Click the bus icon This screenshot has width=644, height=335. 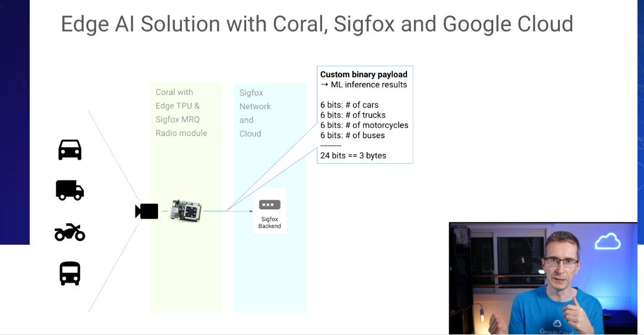coord(70,273)
